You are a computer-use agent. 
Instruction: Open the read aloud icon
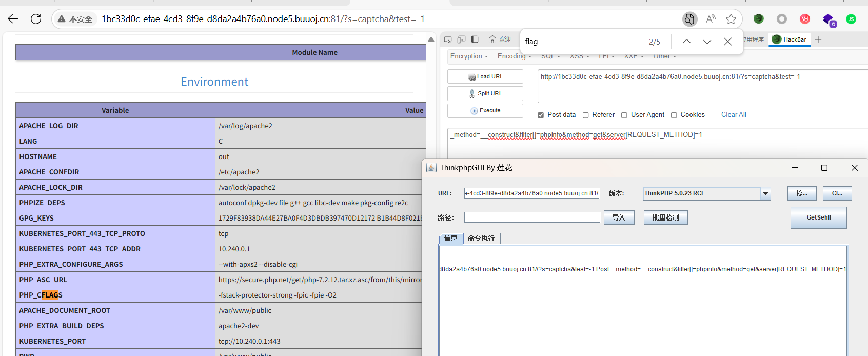point(711,19)
